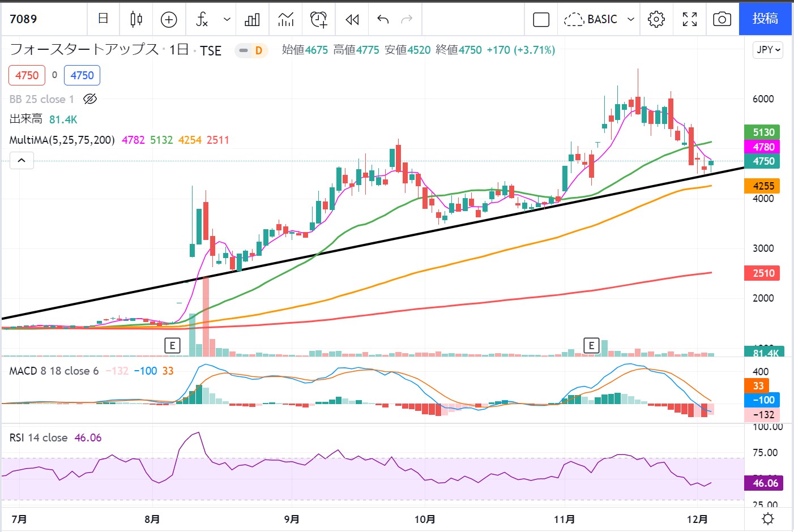Screen dimensions: 794x532
Task: Click the compare or add symbol plus icon
Action: (169, 19)
